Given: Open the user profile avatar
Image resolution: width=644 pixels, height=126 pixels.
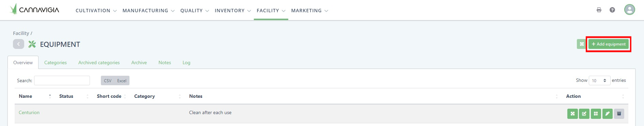Looking at the screenshot, I should point(630,10).
